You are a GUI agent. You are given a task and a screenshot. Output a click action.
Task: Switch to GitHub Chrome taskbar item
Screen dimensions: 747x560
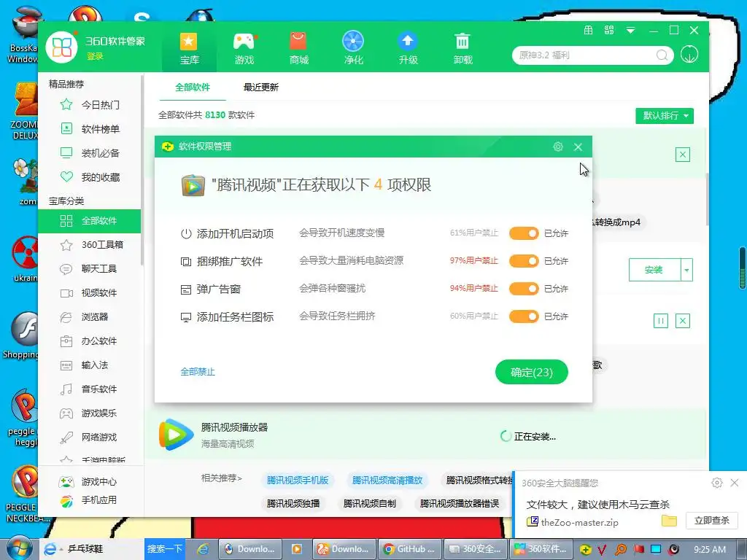pos(409,549)
